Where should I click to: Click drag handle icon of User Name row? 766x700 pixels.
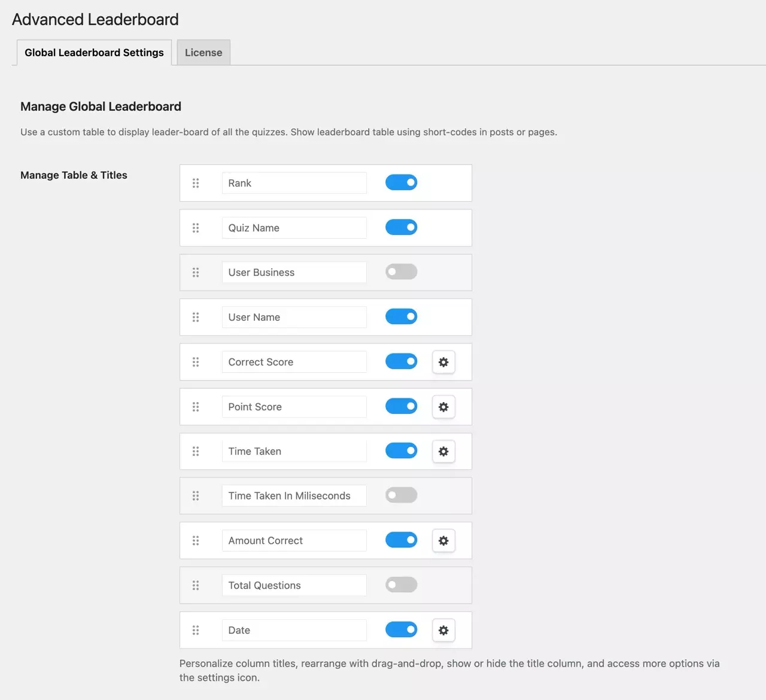pyautogui.click(x=196, y=317)
